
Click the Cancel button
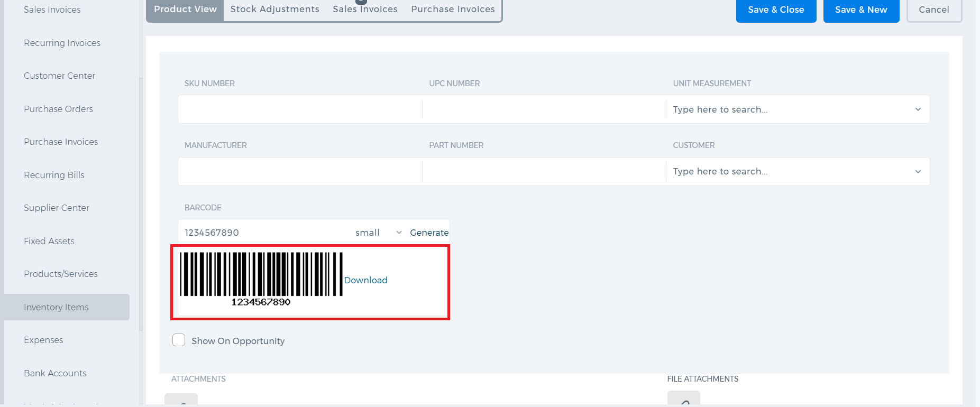coord(934,10)
